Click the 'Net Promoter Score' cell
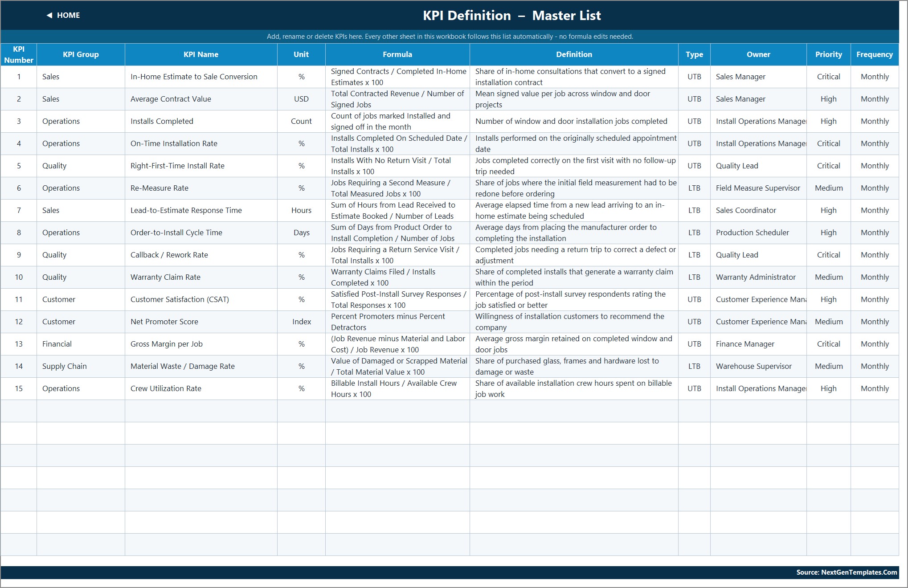The height and width of the screenshot is (588, 908). click(x=201, y=322)
